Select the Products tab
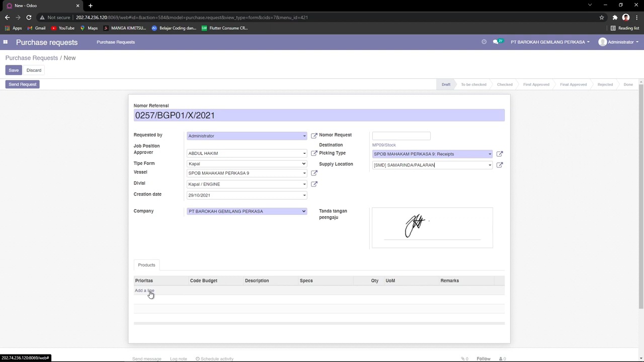 pos(146,265)
